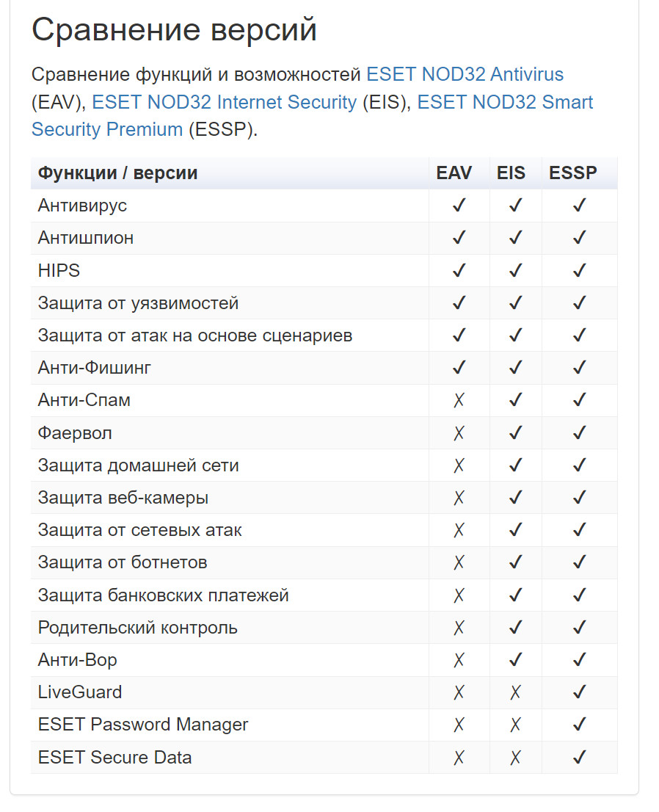Viewport: 659px width, 812px height.
Task: Click the EAV checkmark in the Антивирус row
Action: pos(459,206)
